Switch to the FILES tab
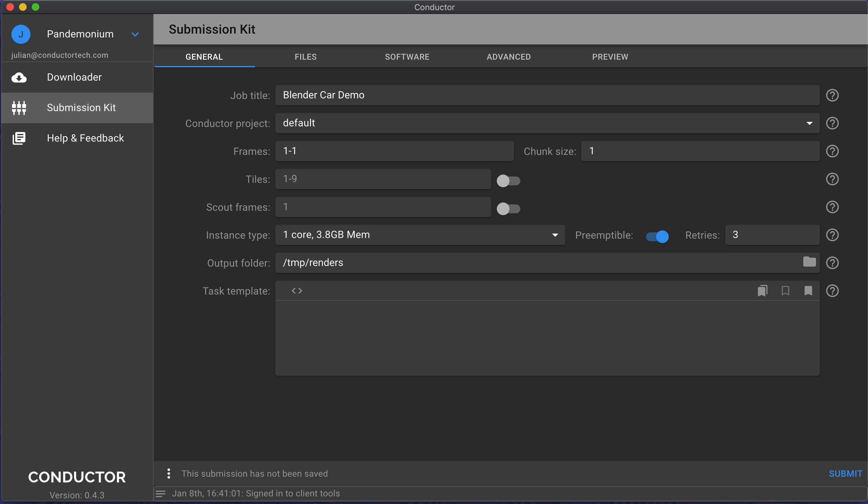The height and width of the screenshot is (504, 868). click(x=306, y=57)
